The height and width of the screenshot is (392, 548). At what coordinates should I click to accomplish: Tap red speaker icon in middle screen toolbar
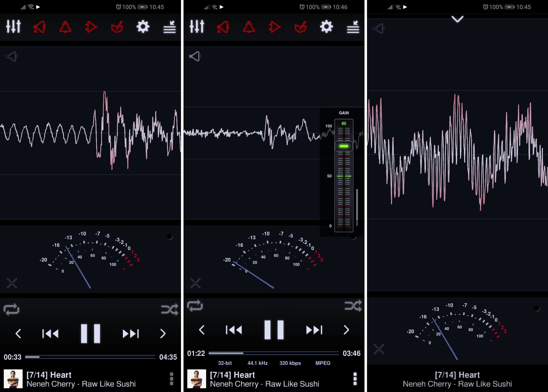pos(223,27)
